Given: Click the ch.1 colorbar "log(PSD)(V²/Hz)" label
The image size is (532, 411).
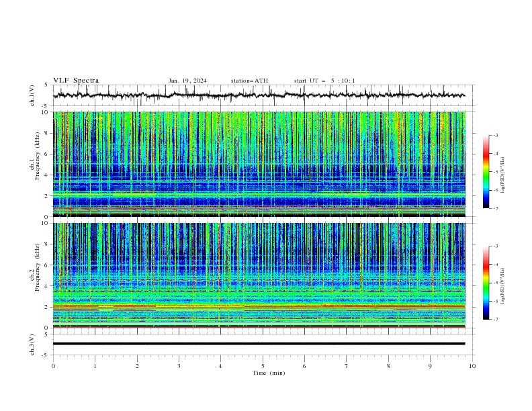Looking at the screenshot, I should pos(503,175).
